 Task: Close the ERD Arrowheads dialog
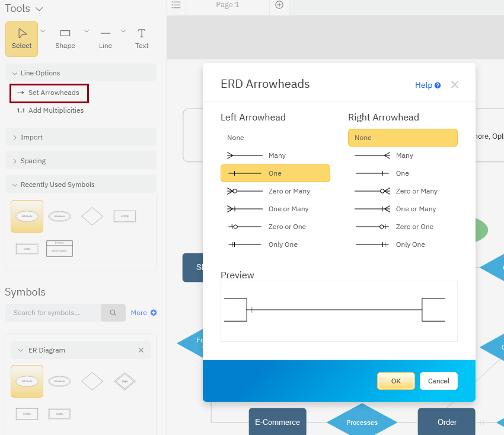click(x=455, y=85)
